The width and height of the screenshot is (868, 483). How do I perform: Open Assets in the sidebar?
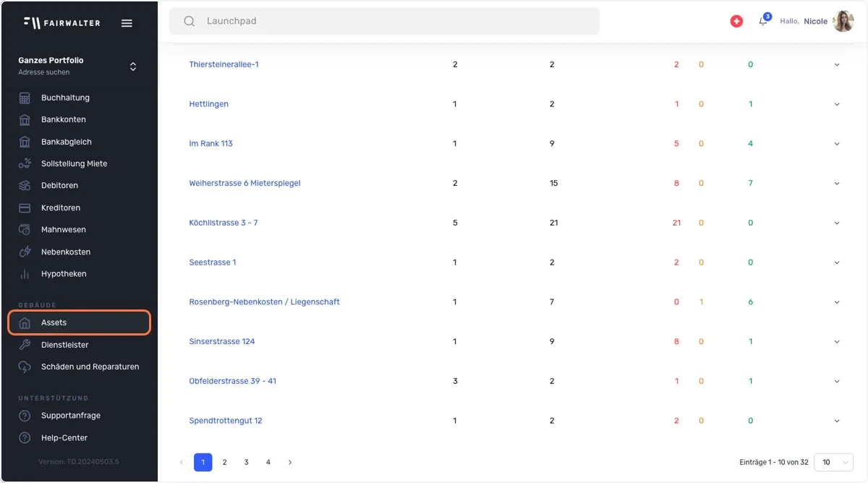pos(80,322)
